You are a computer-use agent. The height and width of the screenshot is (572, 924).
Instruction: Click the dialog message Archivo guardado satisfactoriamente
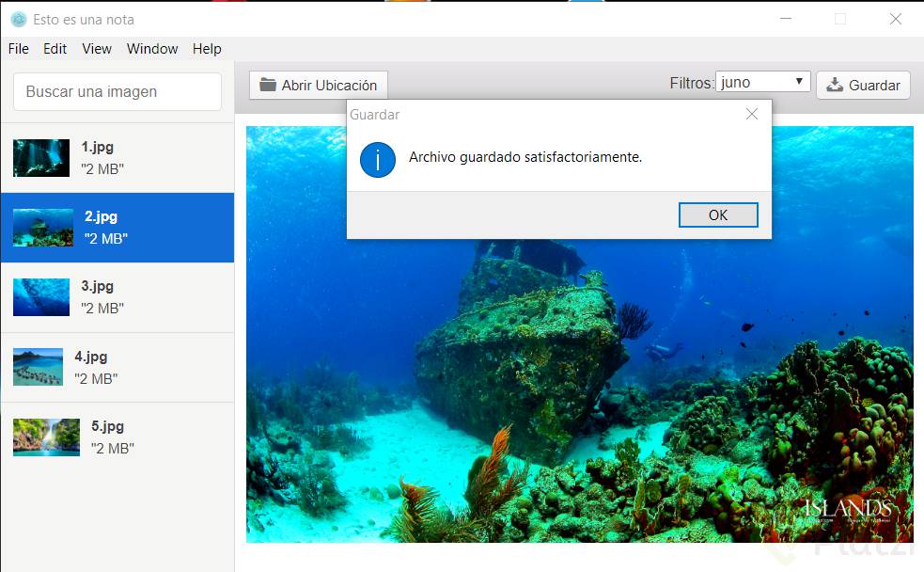525,157
